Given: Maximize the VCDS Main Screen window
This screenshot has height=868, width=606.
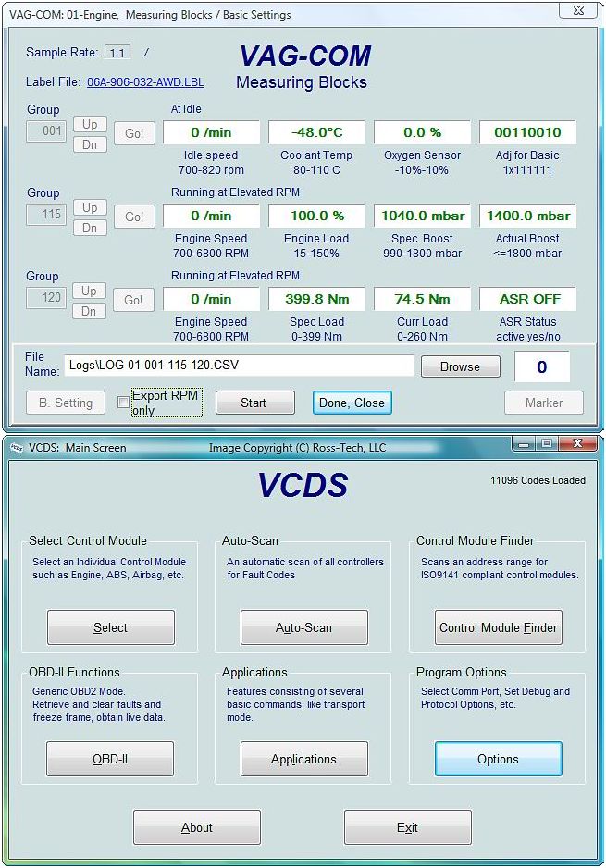Looking at the screenshot, I should pos(547,443).
